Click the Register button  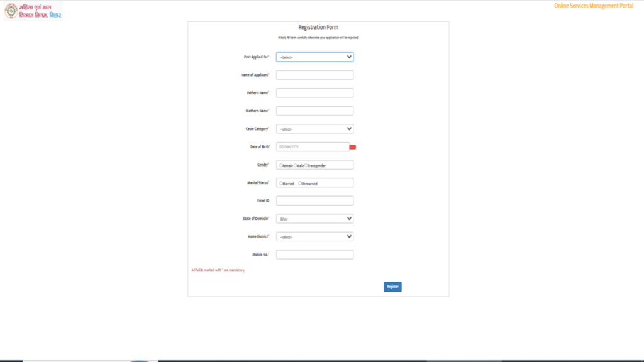point(392,287)
